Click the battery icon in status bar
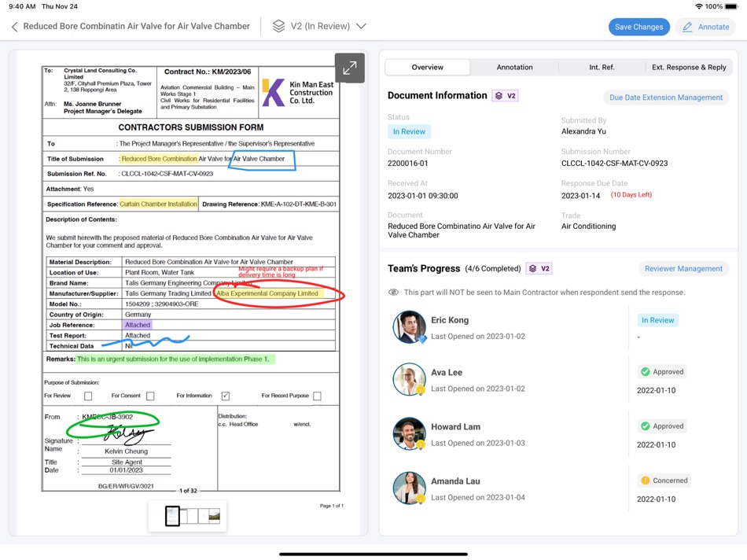This screenshot has height=560, width=747. point(732,6)
